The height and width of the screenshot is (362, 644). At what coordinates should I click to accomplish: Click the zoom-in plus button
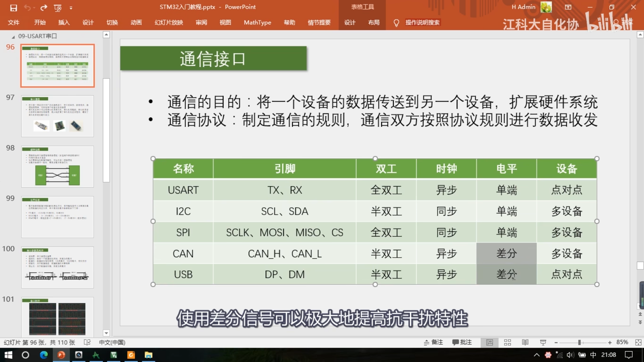click(609, 342)
